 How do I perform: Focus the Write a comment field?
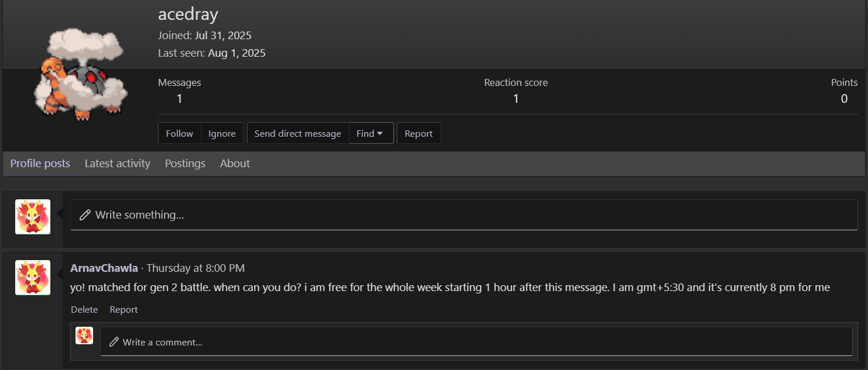coord(476,342)
